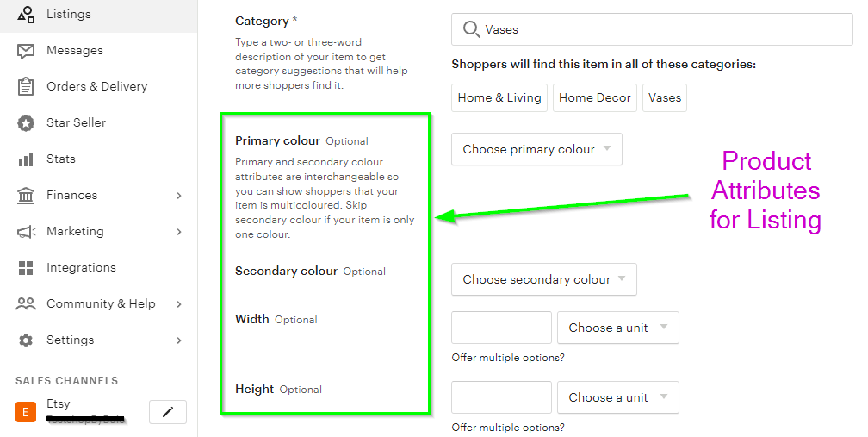Click the Integrations grid icon

(26, 268)
